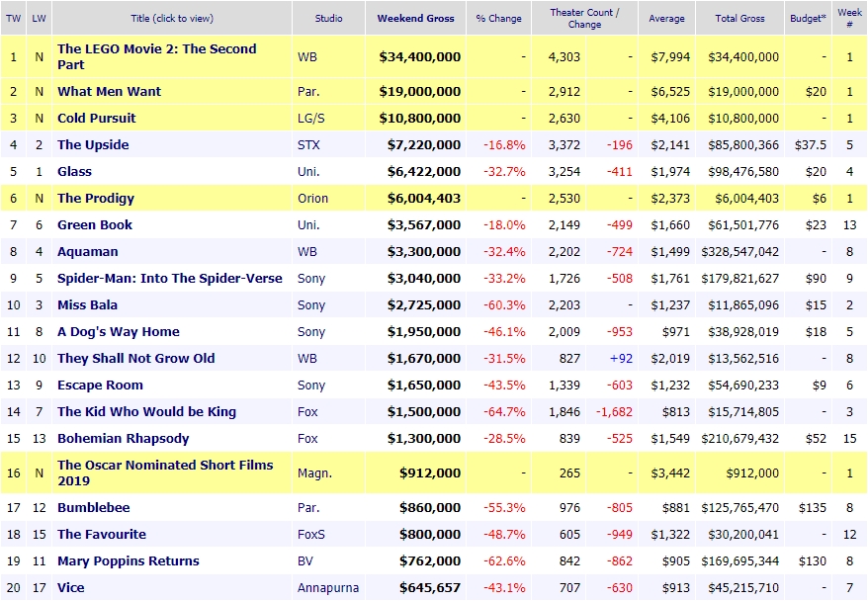The height and width of the screenshot is (601, 868).
Task: Select the -64.7% change value
Action: (x=504, y=412)
